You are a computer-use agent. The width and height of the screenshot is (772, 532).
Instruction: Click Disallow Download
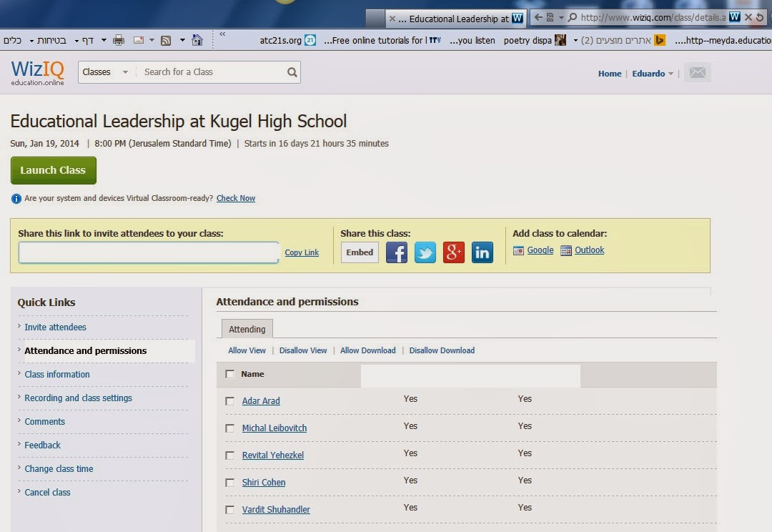442,350
